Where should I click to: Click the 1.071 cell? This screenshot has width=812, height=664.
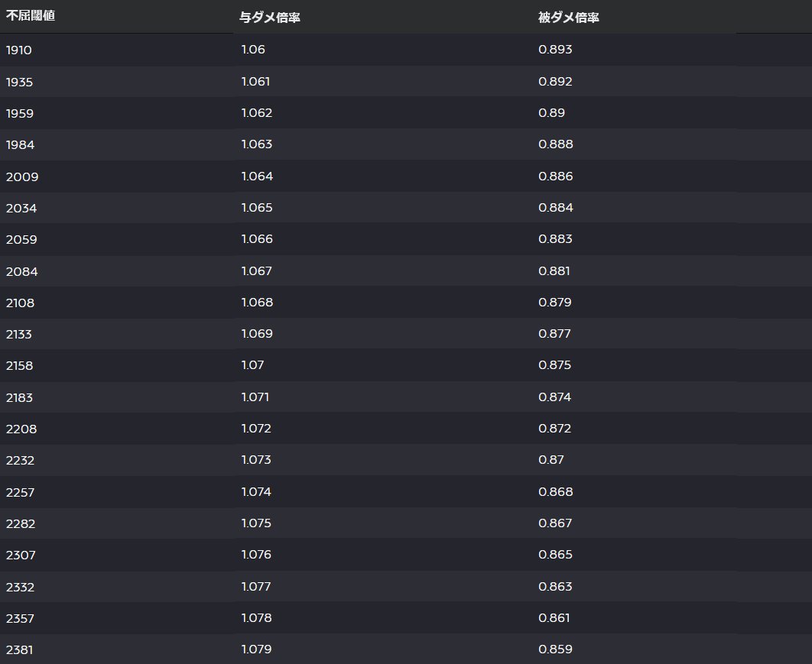point(255,397)
